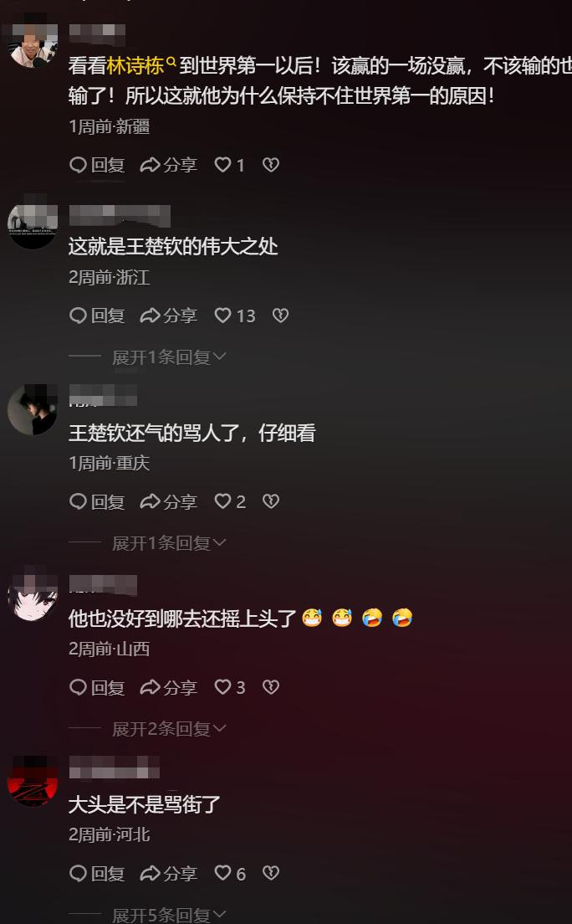Share the Zhejiang comment via 分享 arrow
Image resolution: width=572 pixels, height=924 pixels.
tap(168, 316)
